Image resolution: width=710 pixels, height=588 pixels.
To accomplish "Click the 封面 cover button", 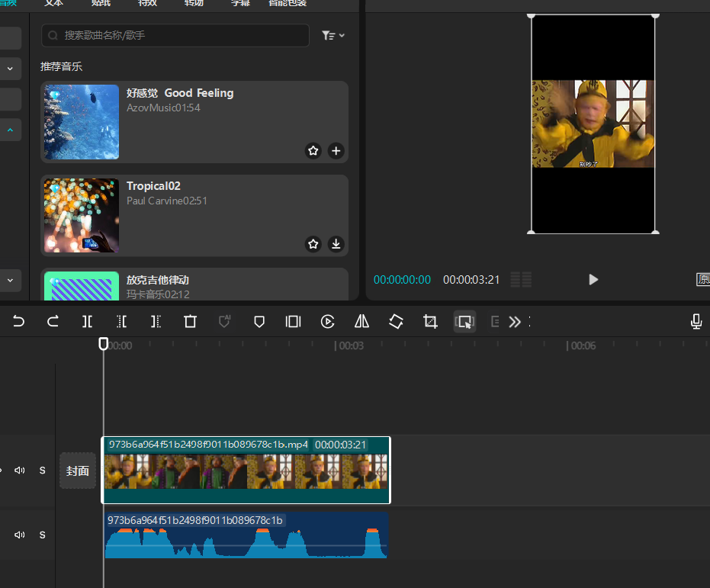I will pyautogui.click(x=78, y=471).
